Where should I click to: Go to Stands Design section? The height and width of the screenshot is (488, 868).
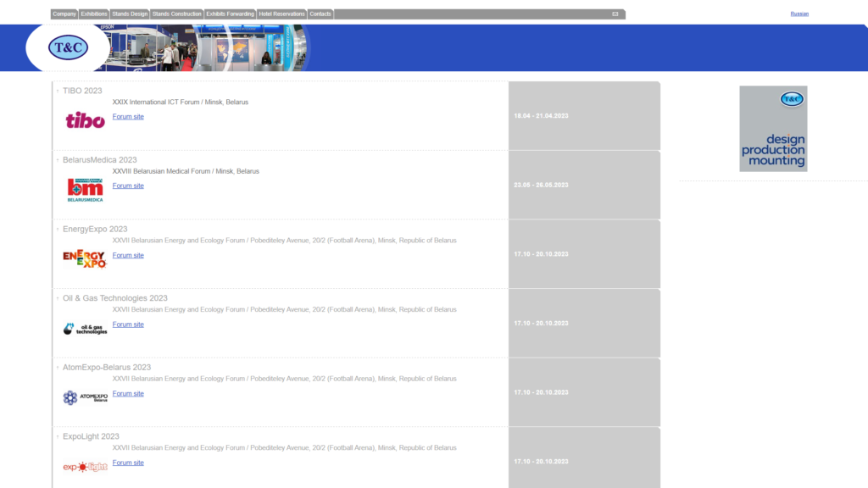(130, 14)
